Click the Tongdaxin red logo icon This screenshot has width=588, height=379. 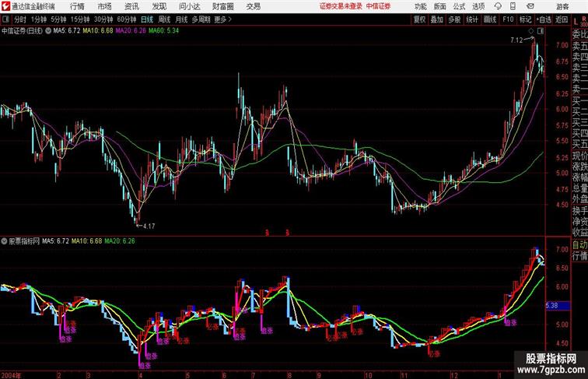(5, 6)
